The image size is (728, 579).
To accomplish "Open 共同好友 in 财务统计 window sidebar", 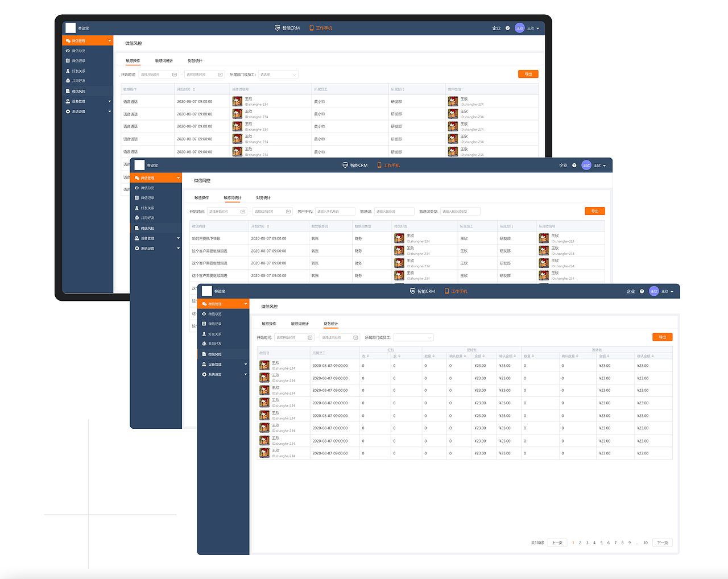I will click(x=214, y=344).
